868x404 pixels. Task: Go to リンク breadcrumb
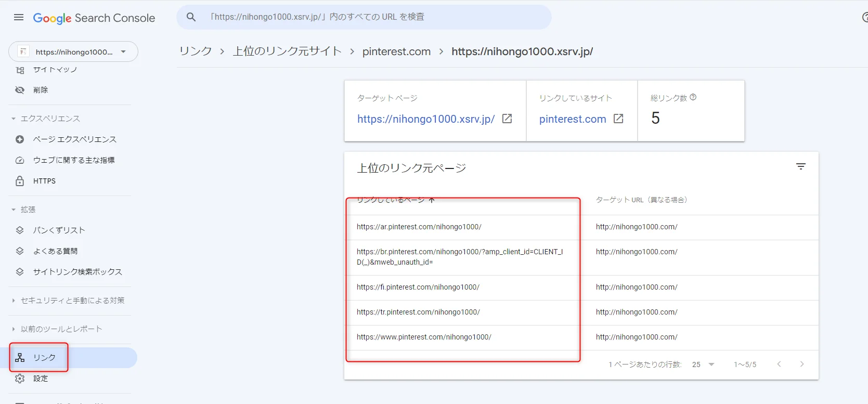(196, 51)
